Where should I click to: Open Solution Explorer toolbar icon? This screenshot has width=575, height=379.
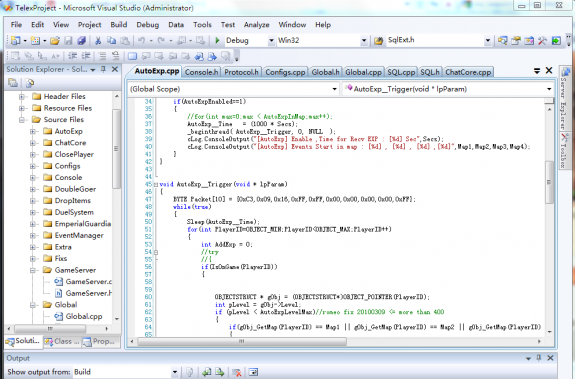[x=502, y=40]
